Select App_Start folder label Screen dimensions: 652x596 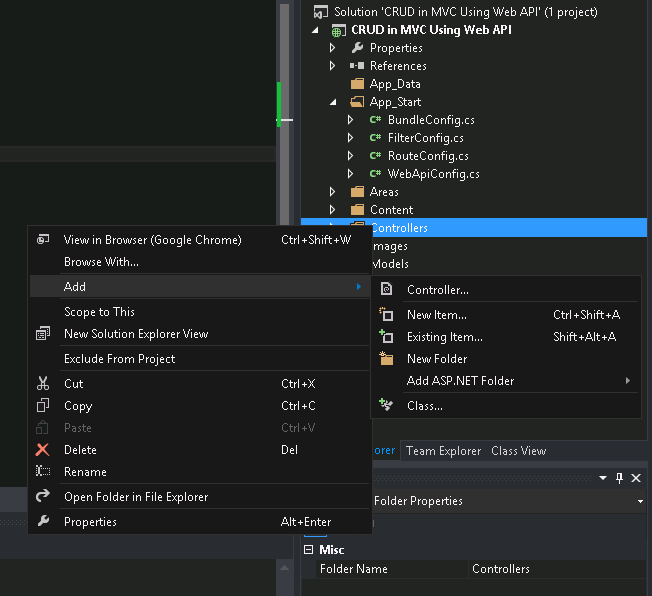(x=395, y=102)
